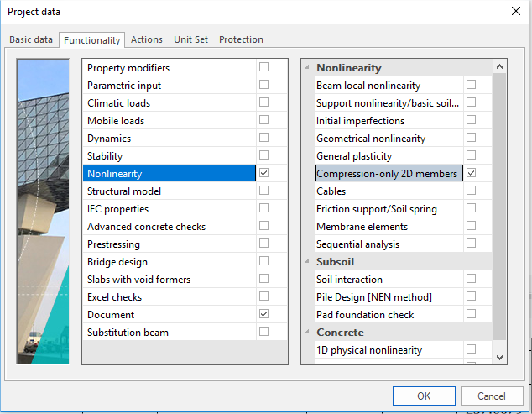Enable Geometrical nonlinearity option
532x414 pixels.
coord(471,138)
